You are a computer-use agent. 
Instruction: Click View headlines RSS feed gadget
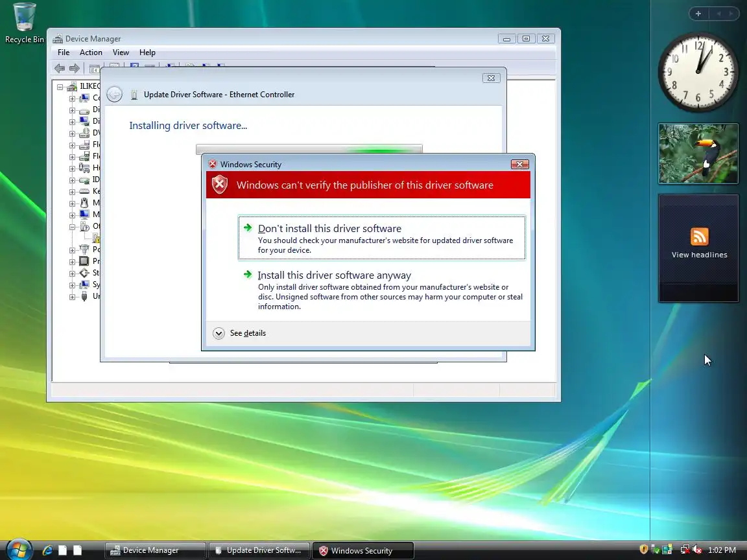pos(698,248)
